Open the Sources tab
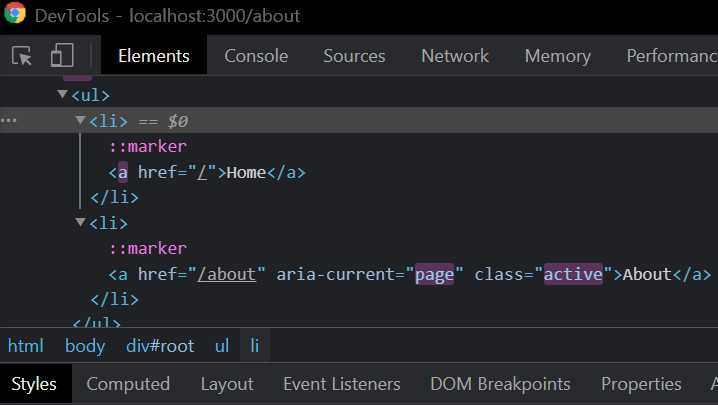Image resolution: width=718 pixels, height=405 pixels. pyautogui.click(x=354, y=56)
